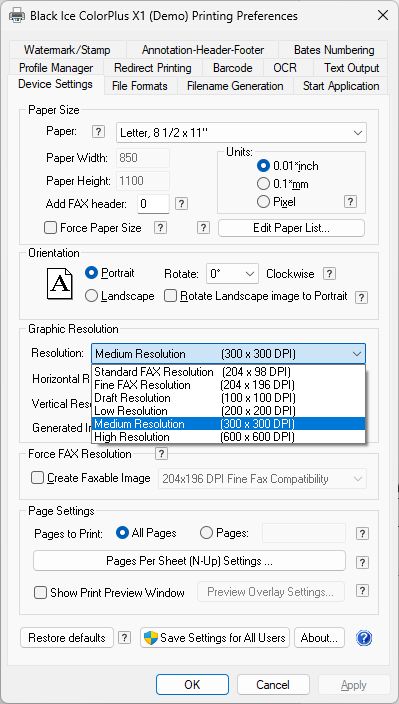
Task: Click help icon left of Edit Paper List
Action: [x=203, y=228]
